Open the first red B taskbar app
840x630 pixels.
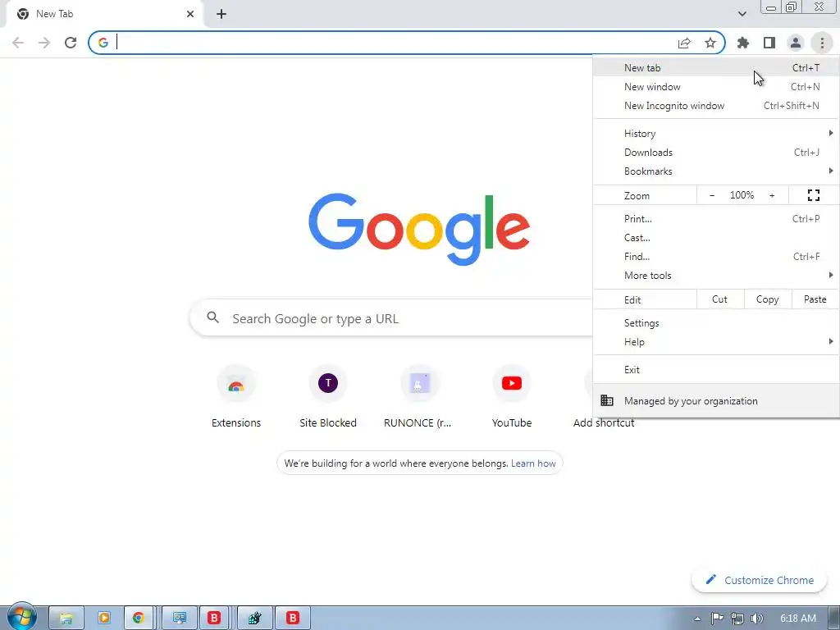point(214,619)
